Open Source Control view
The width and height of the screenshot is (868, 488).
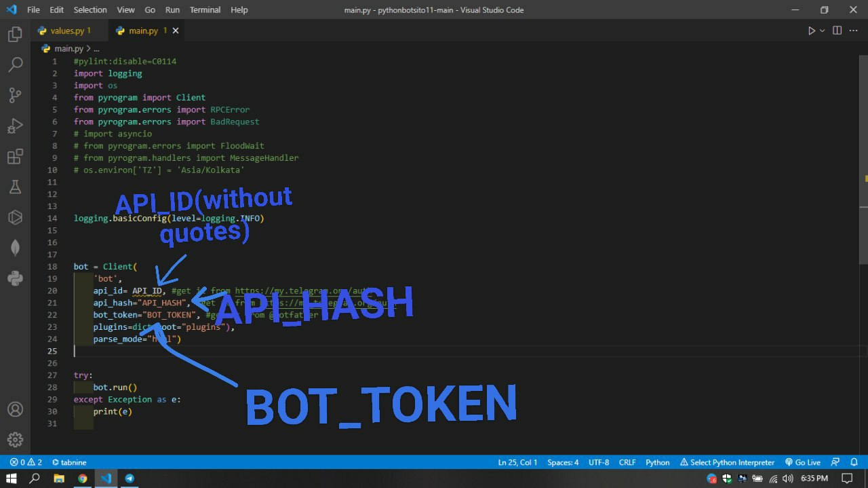pos(15,95)
